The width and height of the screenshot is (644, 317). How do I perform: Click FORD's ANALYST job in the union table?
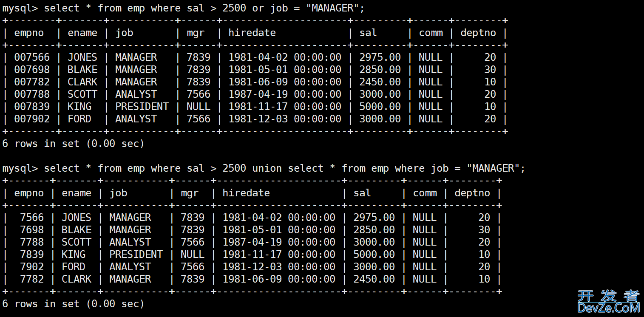coord(130,267)
